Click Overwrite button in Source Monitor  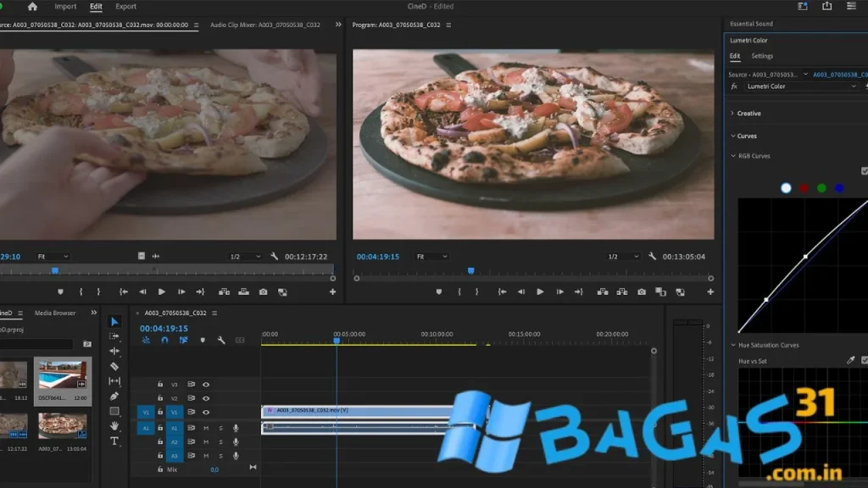click(x=243, y=292)
